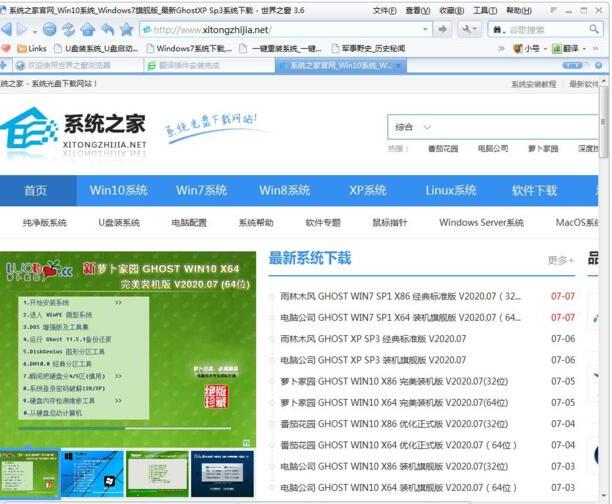
Task: Select the Linux系统 navigation tab
Action: coord(451,191)
